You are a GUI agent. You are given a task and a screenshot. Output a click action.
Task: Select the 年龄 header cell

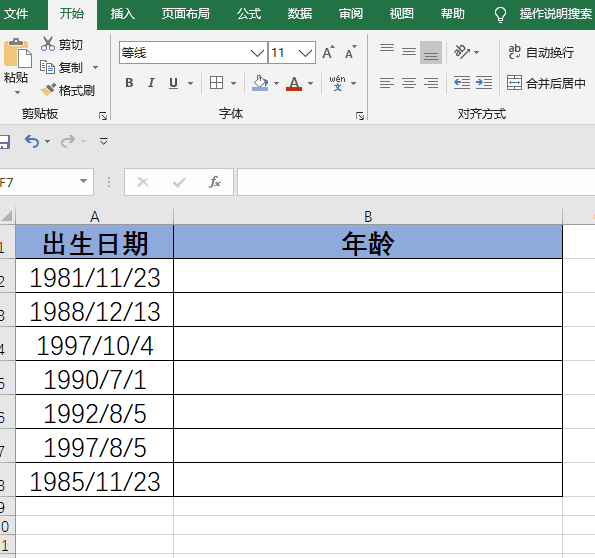click(x=368, y=242)
